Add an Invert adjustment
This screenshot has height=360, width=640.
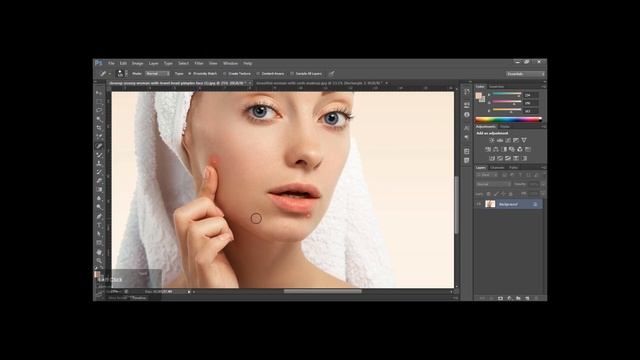[492, 158]
